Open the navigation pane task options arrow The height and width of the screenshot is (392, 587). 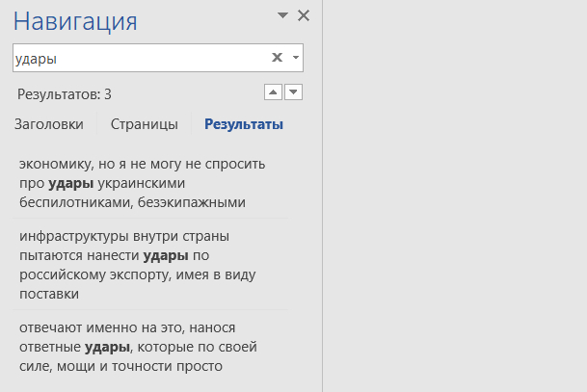(282, 15)
